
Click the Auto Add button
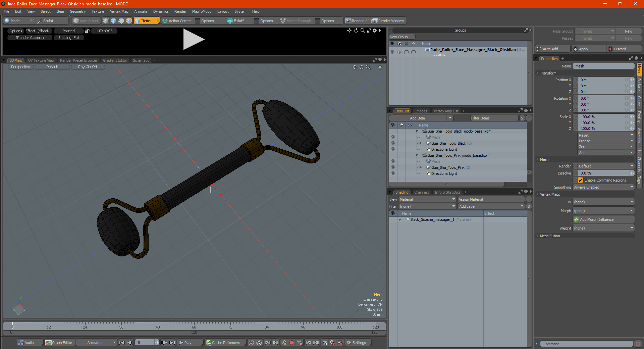[552, 49]
